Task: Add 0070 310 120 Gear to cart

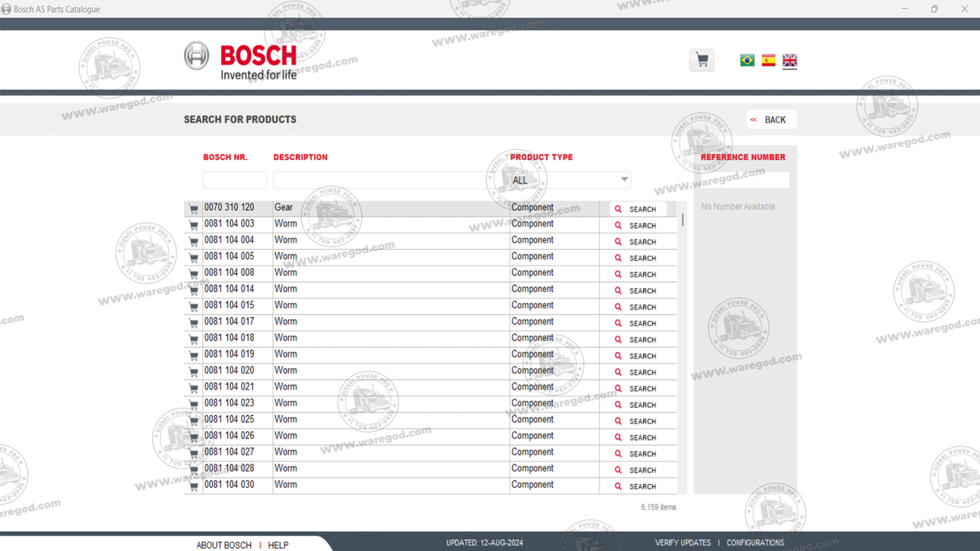Action: 193,209
